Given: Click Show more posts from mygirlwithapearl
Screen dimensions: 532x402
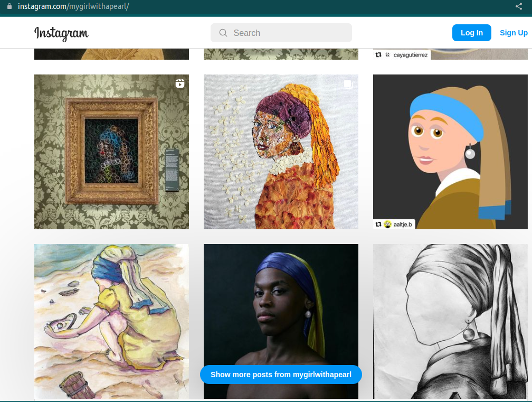Looking at the screenshot, I should [281, 375].
